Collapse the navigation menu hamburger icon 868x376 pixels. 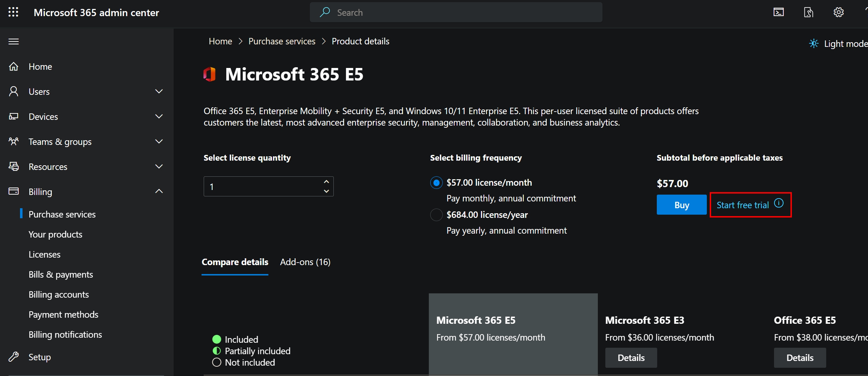point(14,41)
